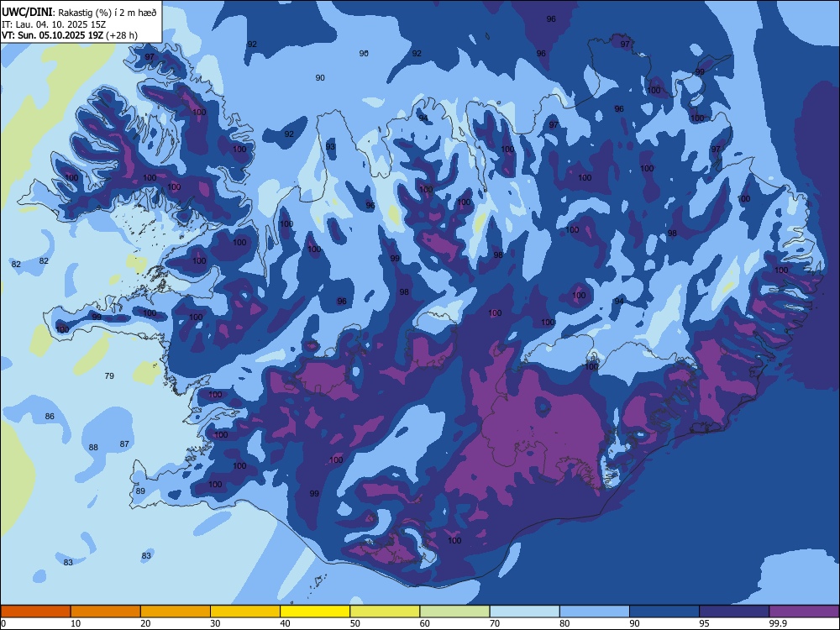The image size is (840, 630).
Task: Click the humidity value 89 near the southwest peninsula
Action: [x=140, y=491]
